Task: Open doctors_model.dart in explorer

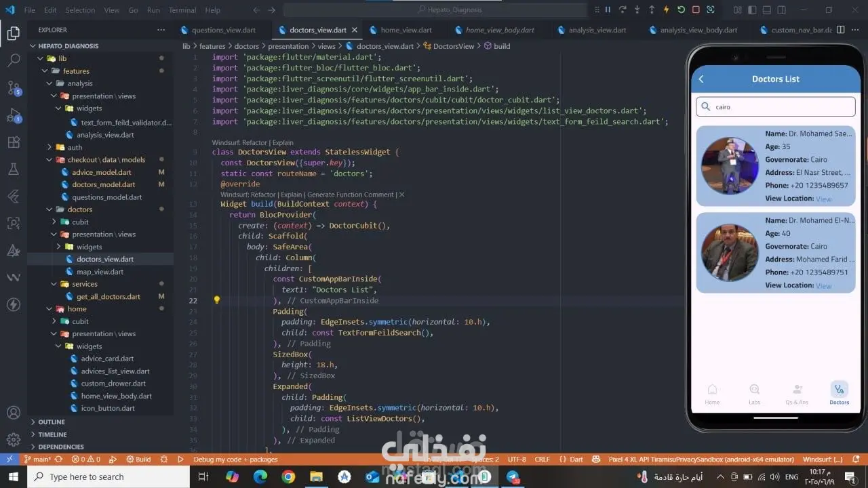Action: (x=103, y=184)
